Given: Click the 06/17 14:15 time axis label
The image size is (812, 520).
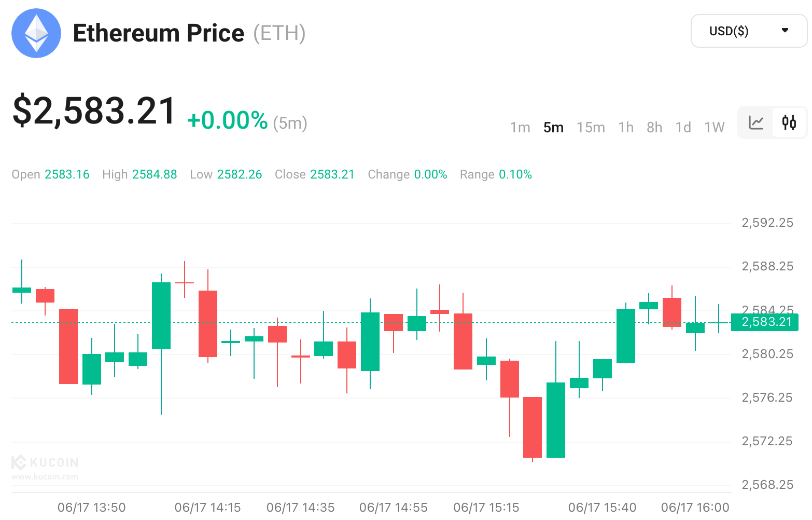Looking at the screenshot, I should 207,508.
